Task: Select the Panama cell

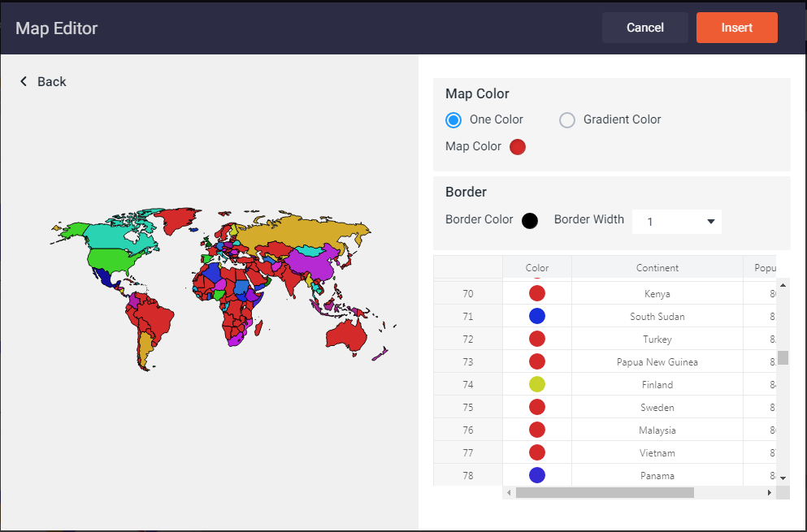Action: [x=657, y=475]
